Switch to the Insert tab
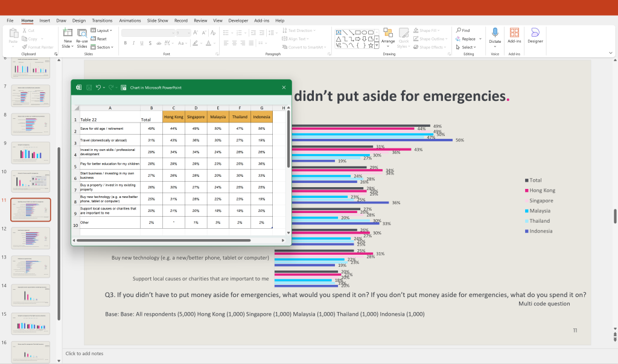This screenshot has width=618, height=364. tap(45, 21)
